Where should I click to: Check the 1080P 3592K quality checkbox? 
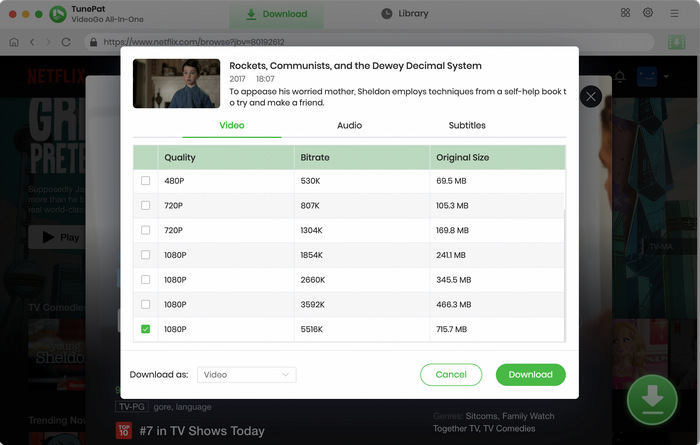tap(146, 304)
